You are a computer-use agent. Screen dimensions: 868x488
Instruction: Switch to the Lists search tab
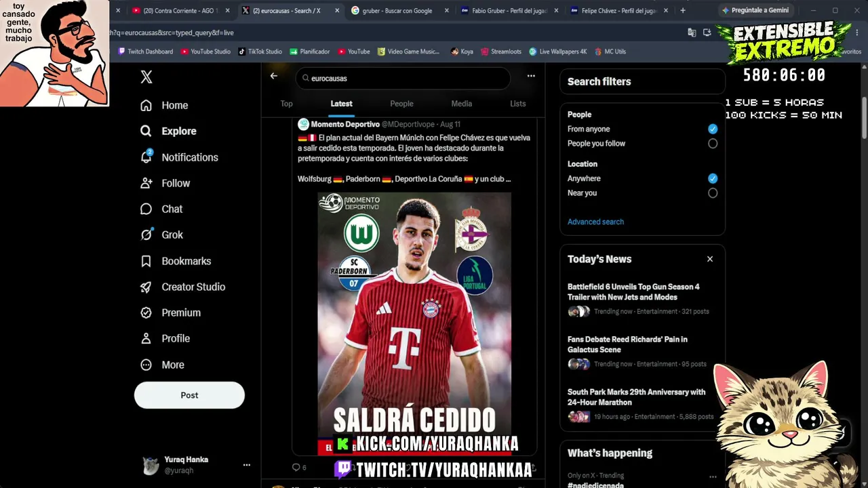pos(518,104)
